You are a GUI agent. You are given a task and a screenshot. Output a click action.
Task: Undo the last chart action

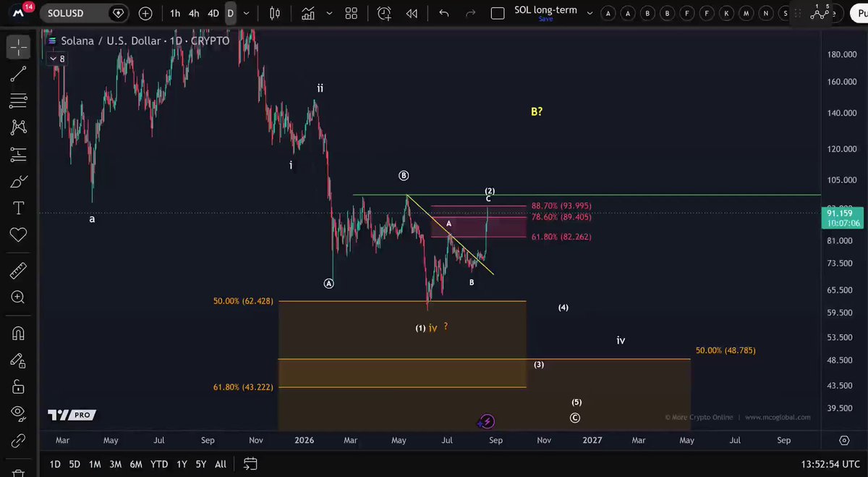(x=443, y=13)
